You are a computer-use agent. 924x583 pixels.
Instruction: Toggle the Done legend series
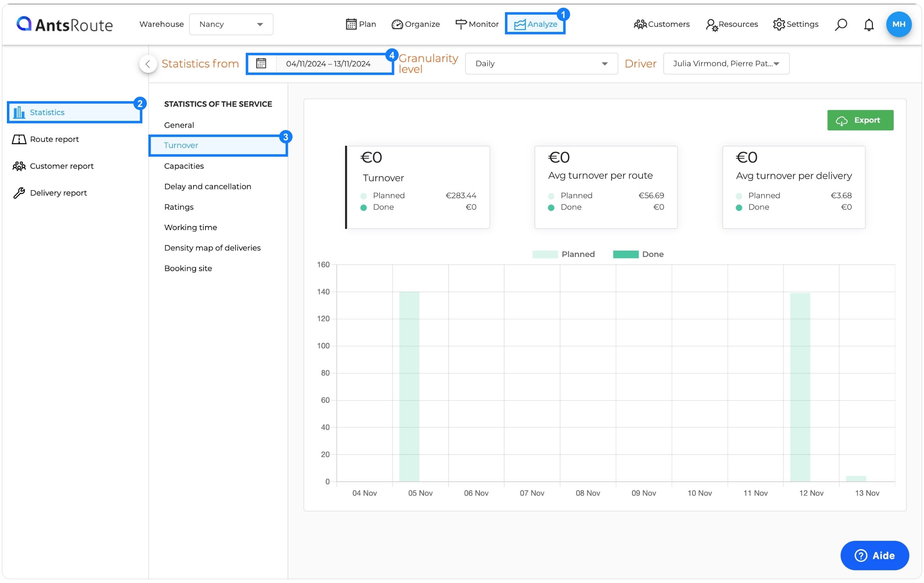638,254
